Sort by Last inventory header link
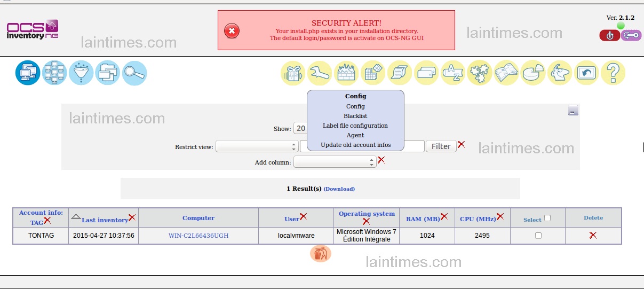This screenshot has height=304, width=644. point(105,220)
